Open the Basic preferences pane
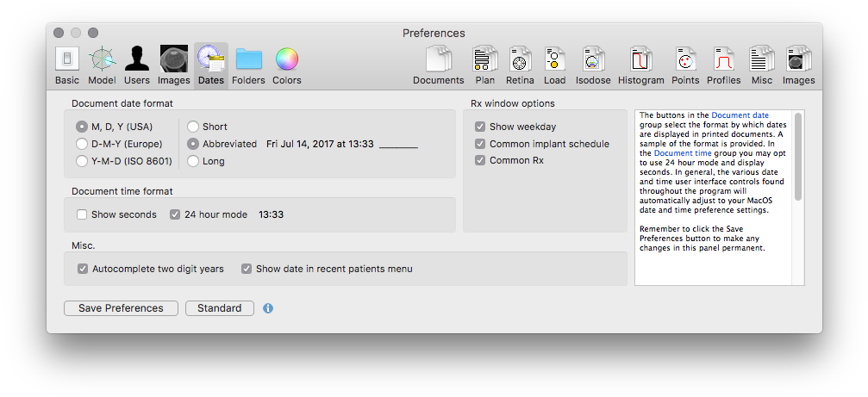The height and width of the screenshot is (397, 868). (67, 65)
